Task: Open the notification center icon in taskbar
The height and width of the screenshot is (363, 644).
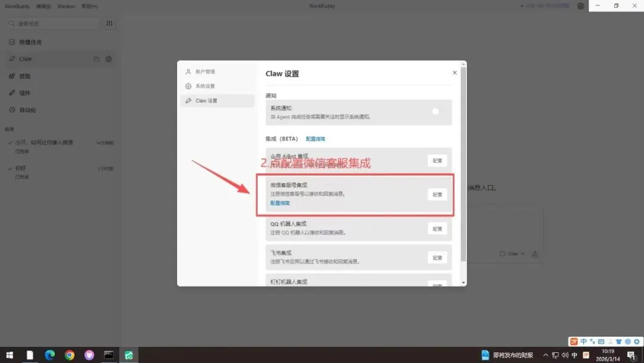Action: click(631, 355)
